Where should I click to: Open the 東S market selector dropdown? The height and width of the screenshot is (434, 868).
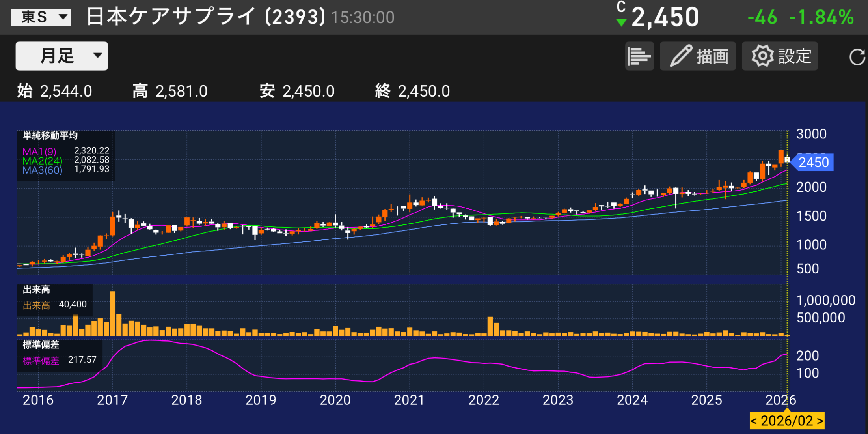(x=41, y=17)
